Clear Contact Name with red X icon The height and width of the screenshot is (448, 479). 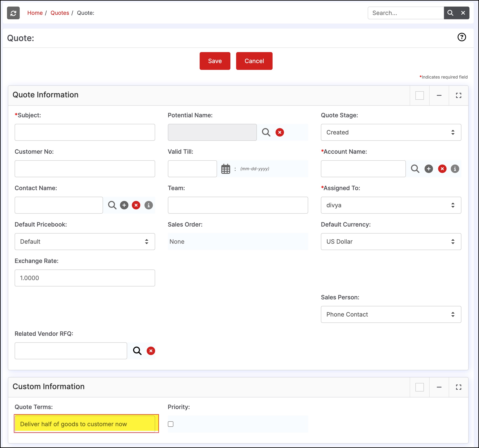tap(136, 205)
